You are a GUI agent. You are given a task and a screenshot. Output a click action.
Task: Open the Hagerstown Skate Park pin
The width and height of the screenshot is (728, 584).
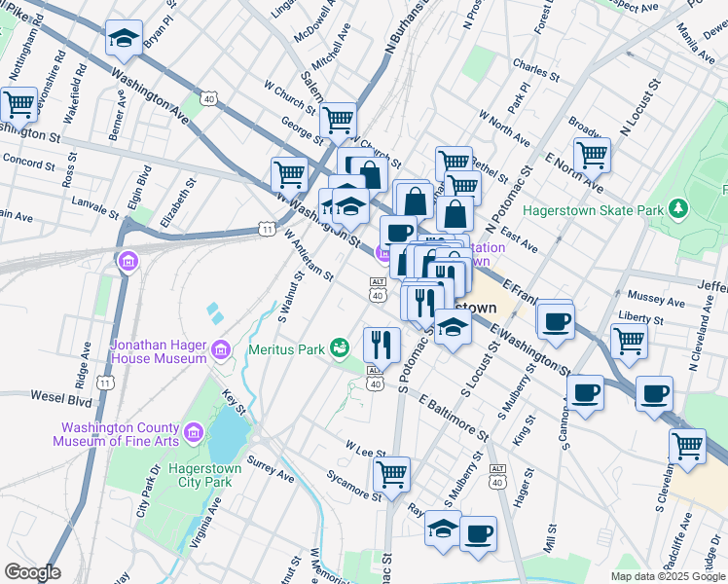pos(678,210)
